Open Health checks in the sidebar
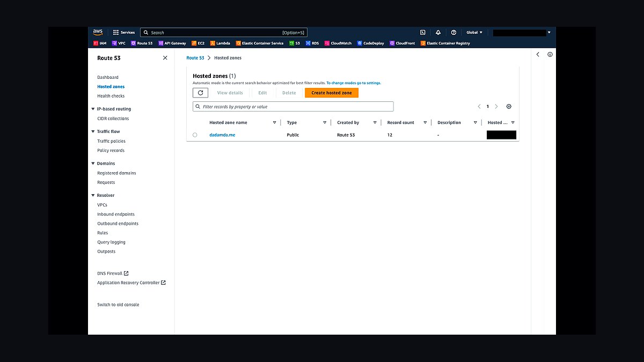This screenshot has height=362, width=644. [x=111, y=96]
